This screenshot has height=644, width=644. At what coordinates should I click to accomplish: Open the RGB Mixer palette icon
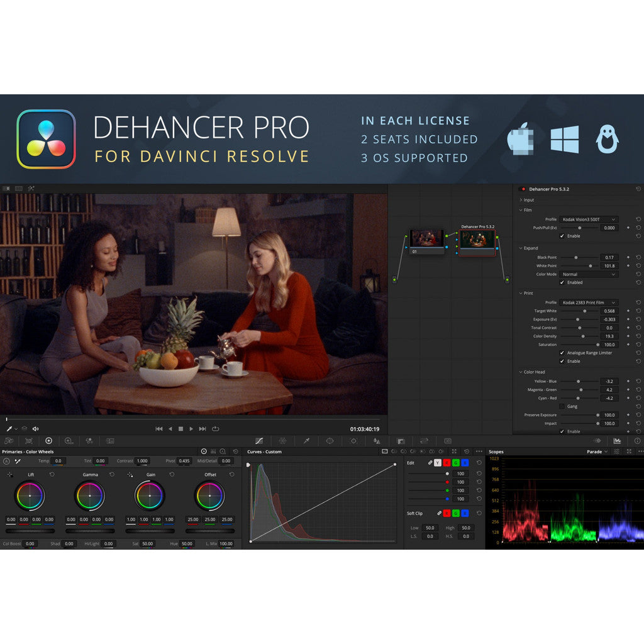click(89, 441)
